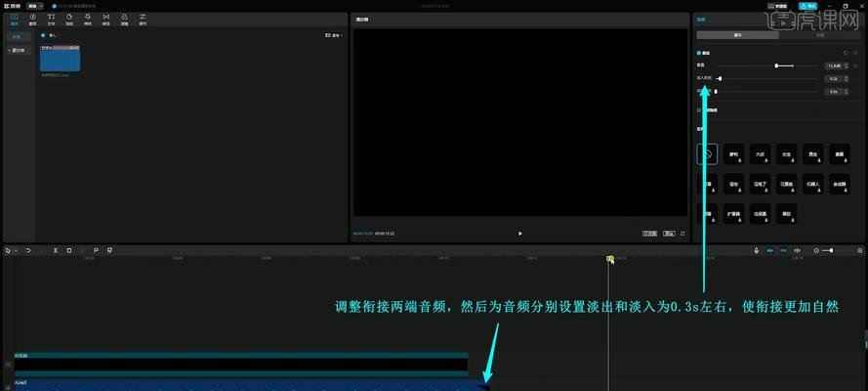Screen dimensions: 868x391
Task: Click the volume (音量) slider handle
Action: point(776,65)
